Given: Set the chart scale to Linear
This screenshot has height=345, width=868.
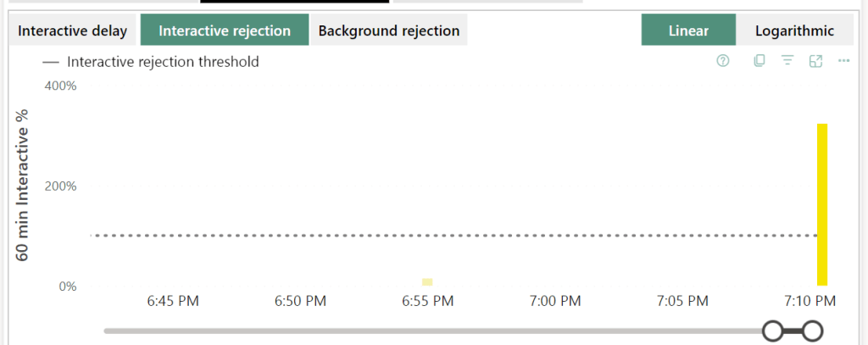Looking at the screenshot, I should 688,31.
